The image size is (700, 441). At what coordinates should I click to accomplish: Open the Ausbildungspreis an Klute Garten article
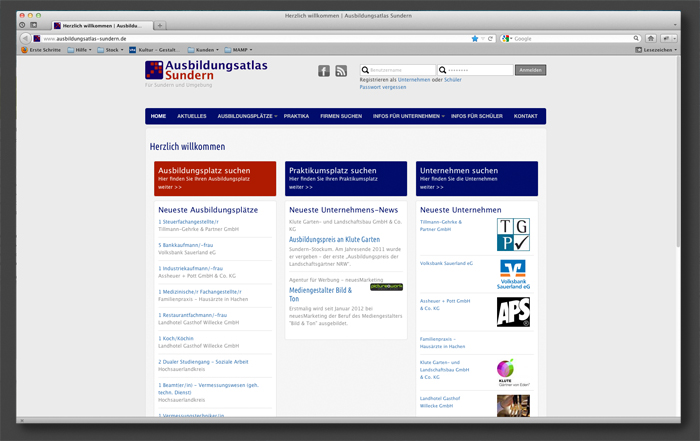point(334,240)
